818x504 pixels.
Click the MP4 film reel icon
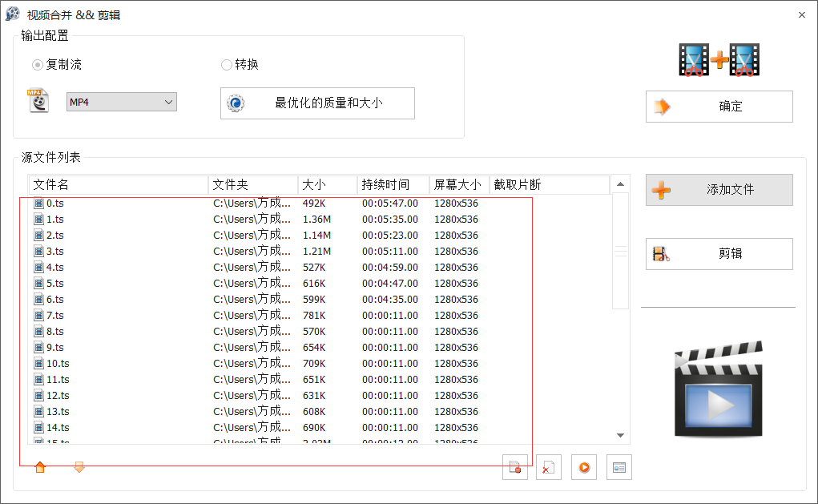click(38, 101)
